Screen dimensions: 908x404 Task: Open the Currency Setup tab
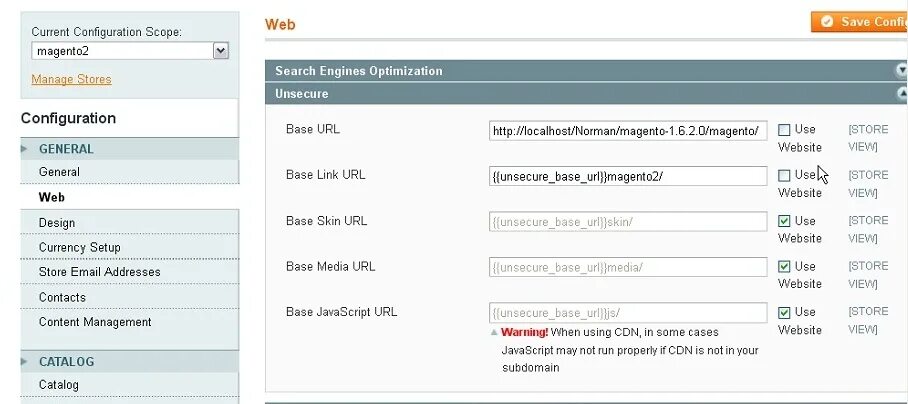(130, 247)
